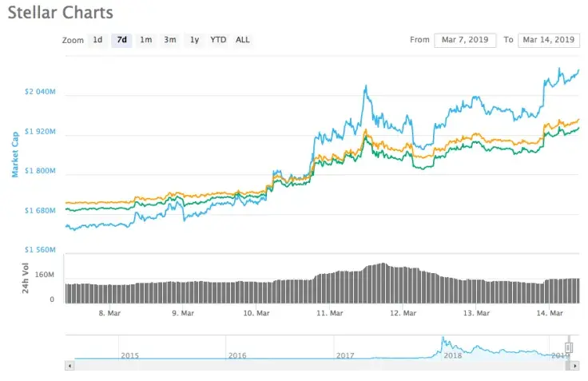Click scrollbar right arrow
The width and height of the screenshot is (588, 381).
(576, 365)
